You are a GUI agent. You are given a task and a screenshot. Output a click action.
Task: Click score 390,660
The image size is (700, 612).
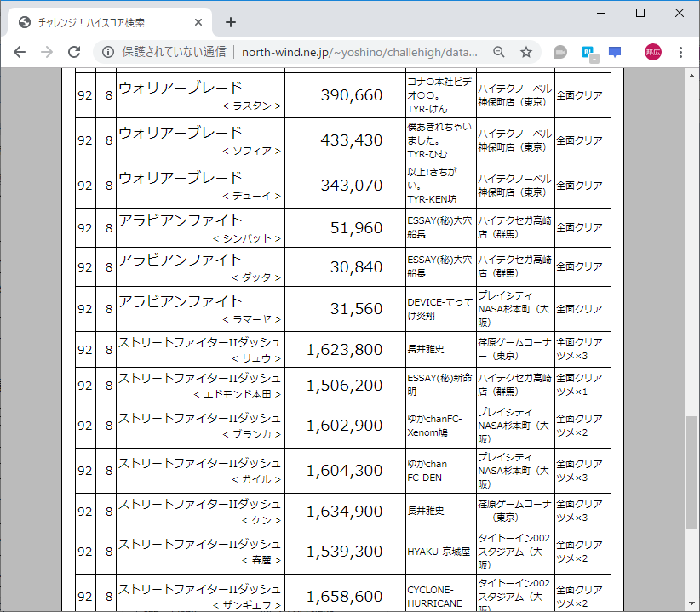pos(352,95)
